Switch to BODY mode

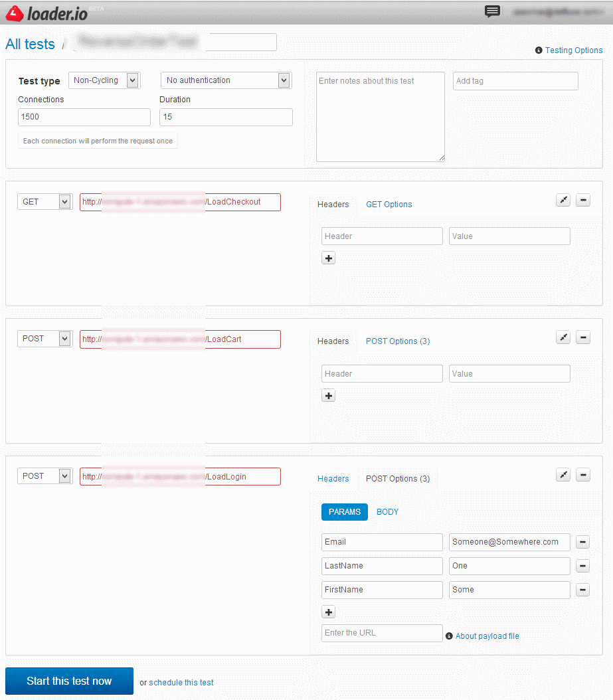(387, 512)
